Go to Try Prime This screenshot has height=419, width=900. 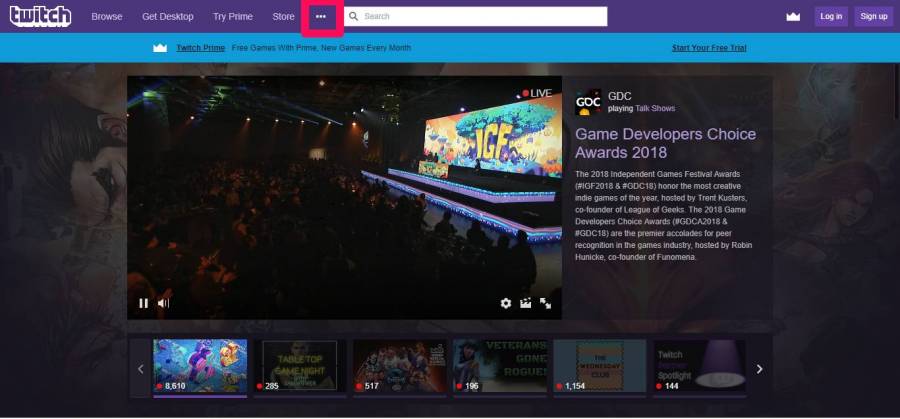[x=232, y=17]
